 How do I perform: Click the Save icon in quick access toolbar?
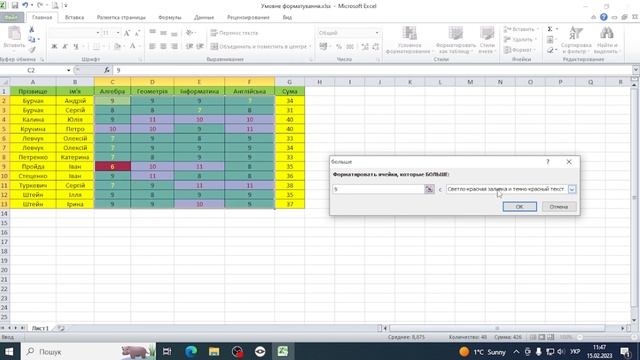click(15, 5)
